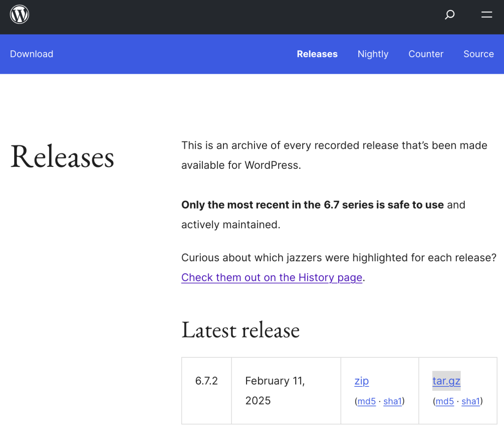
Task: Click the Latest release heading
Action: point(240,330)
